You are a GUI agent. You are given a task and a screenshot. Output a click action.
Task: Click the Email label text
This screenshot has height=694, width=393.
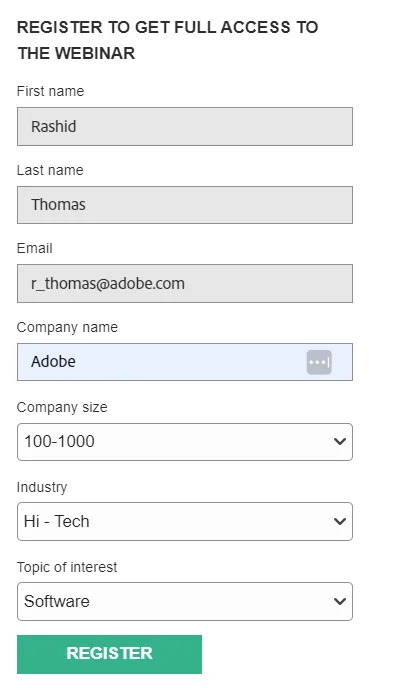click(35, 248)
